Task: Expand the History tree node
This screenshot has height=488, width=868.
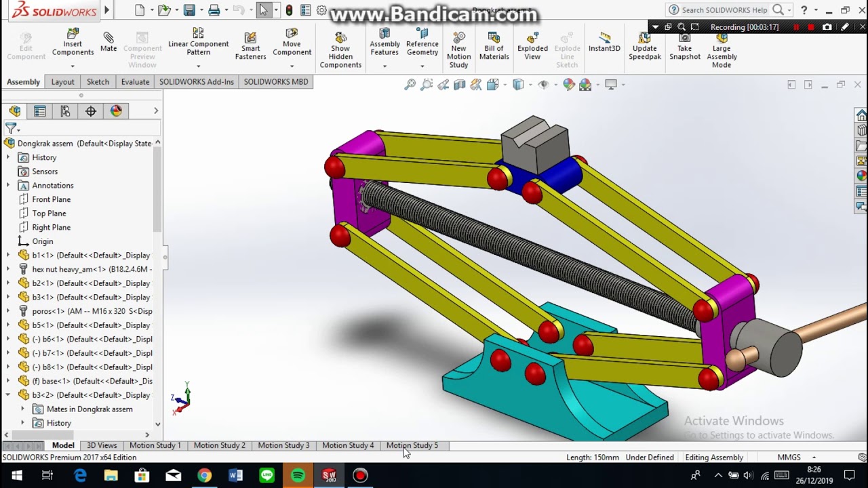Action: tap(8, 157)
